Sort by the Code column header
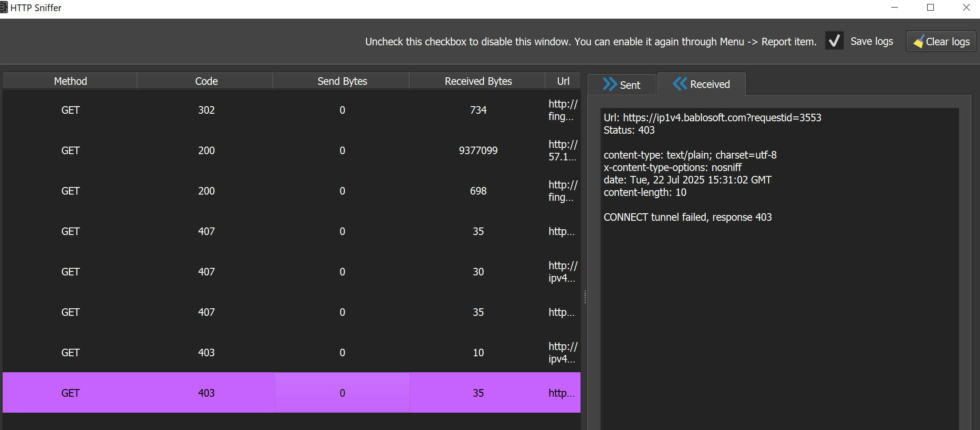Viewport: 980px width, 430px height. coord(206,81)
